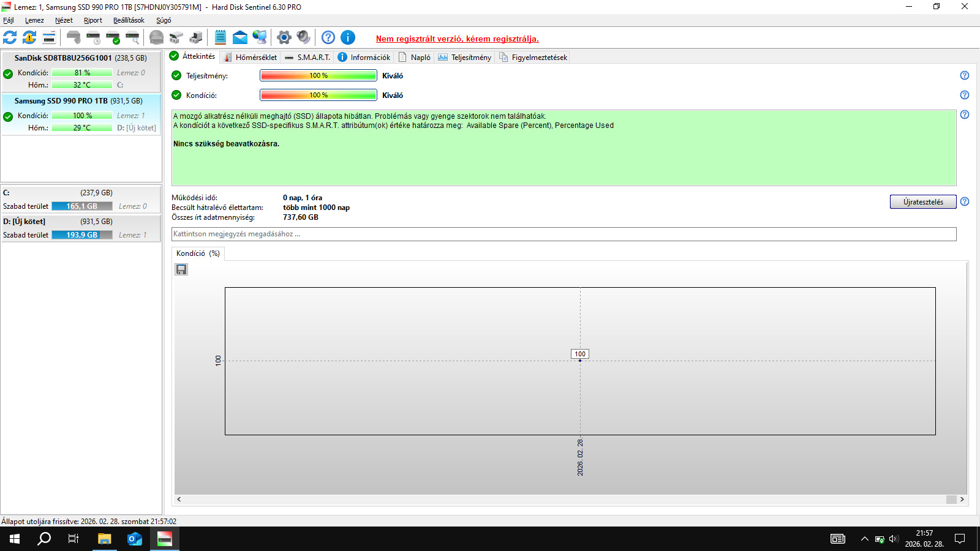
Task: Click the globe and monitor network icon
Action: (260, 37)
